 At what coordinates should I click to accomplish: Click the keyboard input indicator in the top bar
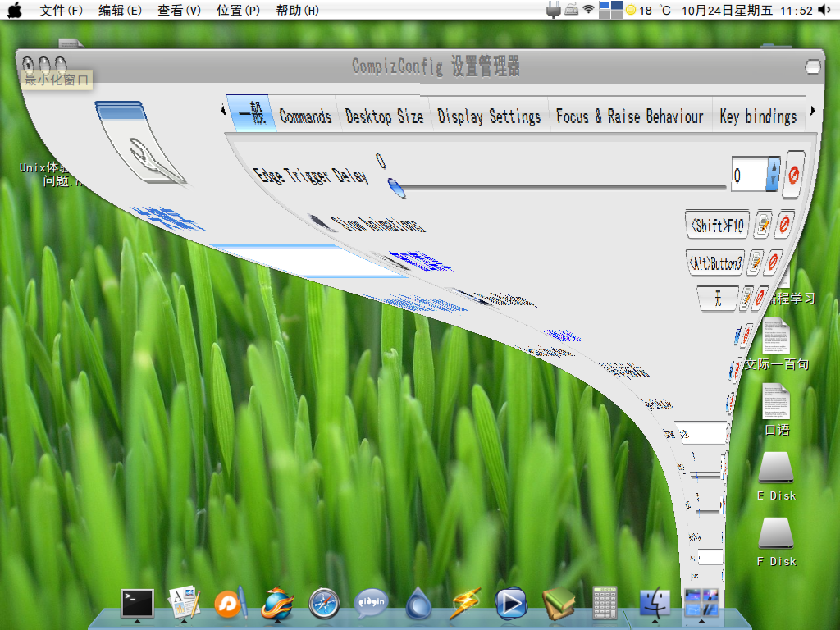click(x=572, y=10)
